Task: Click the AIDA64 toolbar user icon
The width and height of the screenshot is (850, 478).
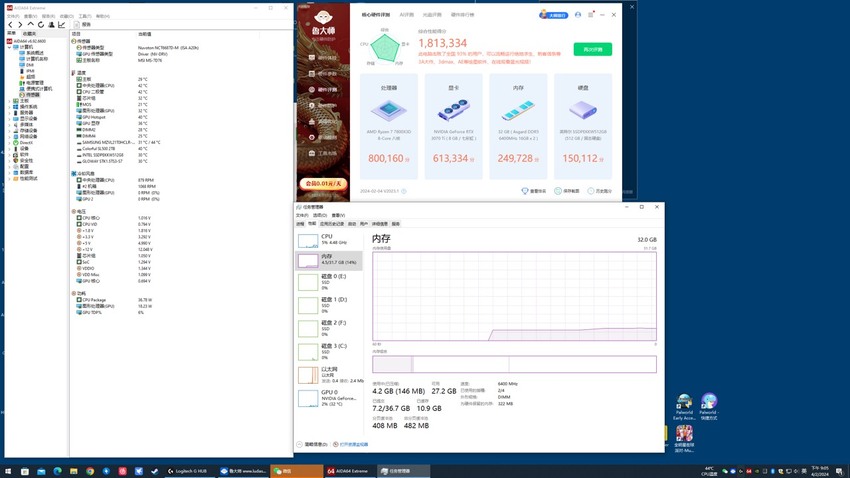Action: pyautogui.click(x=51, y=24)
